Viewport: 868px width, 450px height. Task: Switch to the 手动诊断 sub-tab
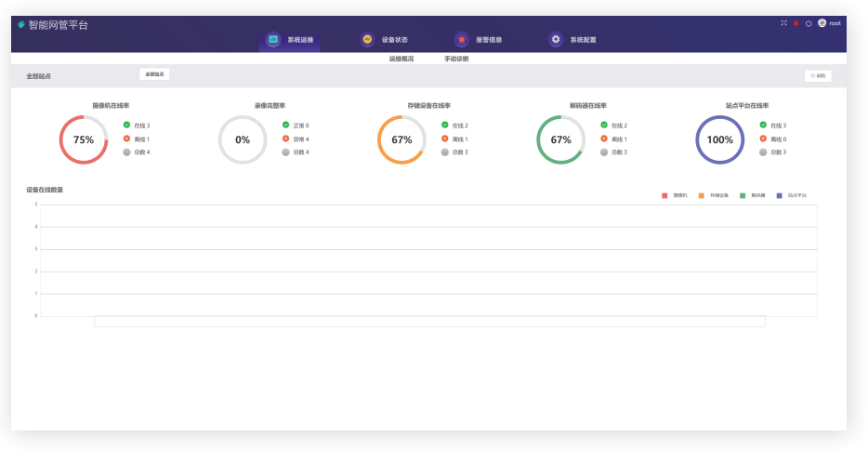pyautogui.click(x=456, y=59)
